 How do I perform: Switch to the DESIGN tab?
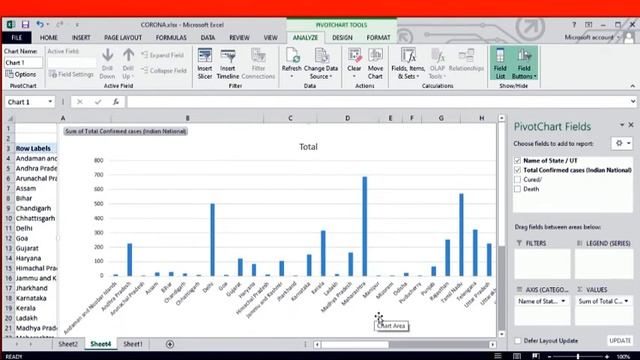[x=342, y=38]
